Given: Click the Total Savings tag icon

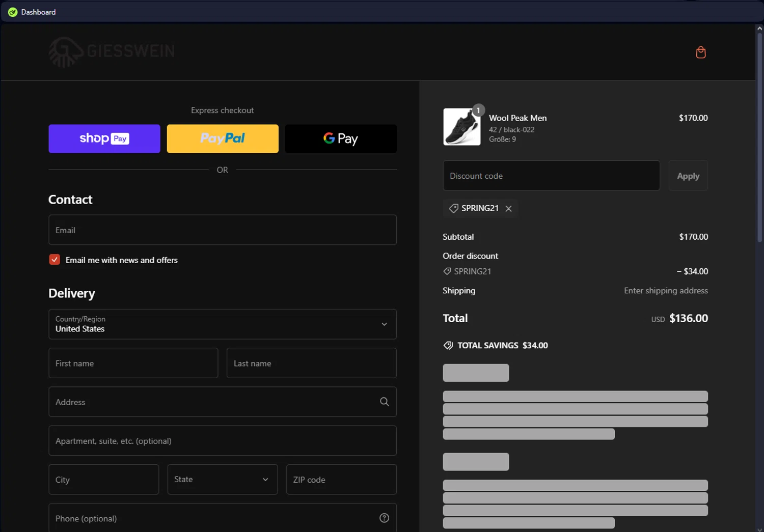Looking at the screenshot, I should [x=448, y=345].
